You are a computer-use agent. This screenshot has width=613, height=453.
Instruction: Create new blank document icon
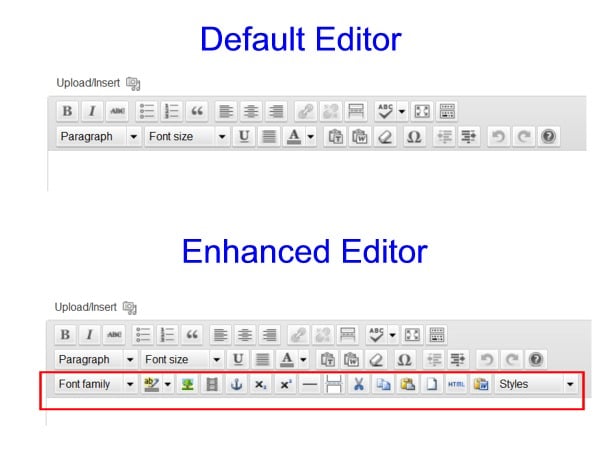(x=432, y=384)
